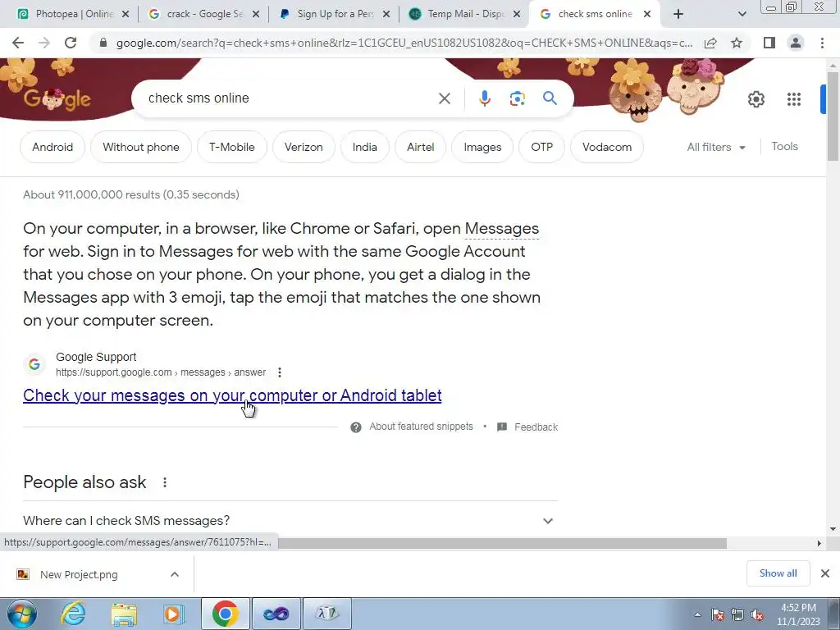Click Show all downloads button
Screen dimensions: 840x630
pyautogui.click(x=778, y=573)
